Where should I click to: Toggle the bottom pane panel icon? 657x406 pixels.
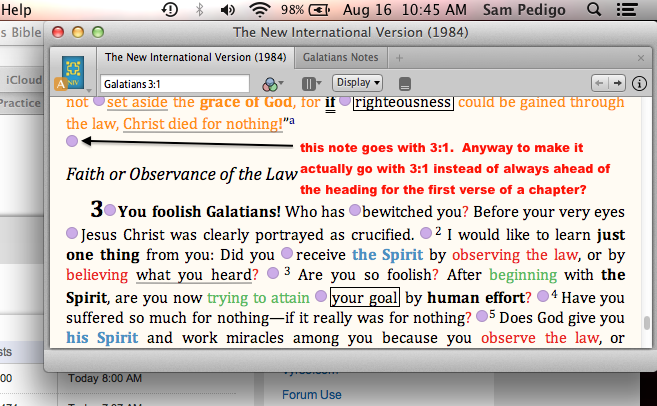405,84
